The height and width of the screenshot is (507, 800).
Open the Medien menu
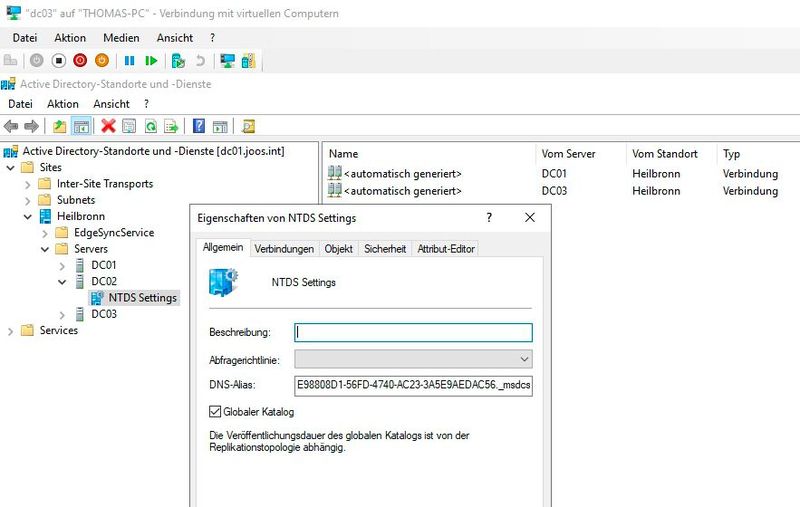pyautogui.click(x=121, y=38)
